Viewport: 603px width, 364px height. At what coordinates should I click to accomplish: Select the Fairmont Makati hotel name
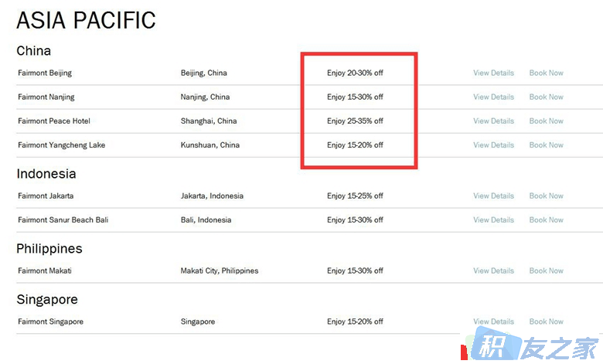click(45, 270)
